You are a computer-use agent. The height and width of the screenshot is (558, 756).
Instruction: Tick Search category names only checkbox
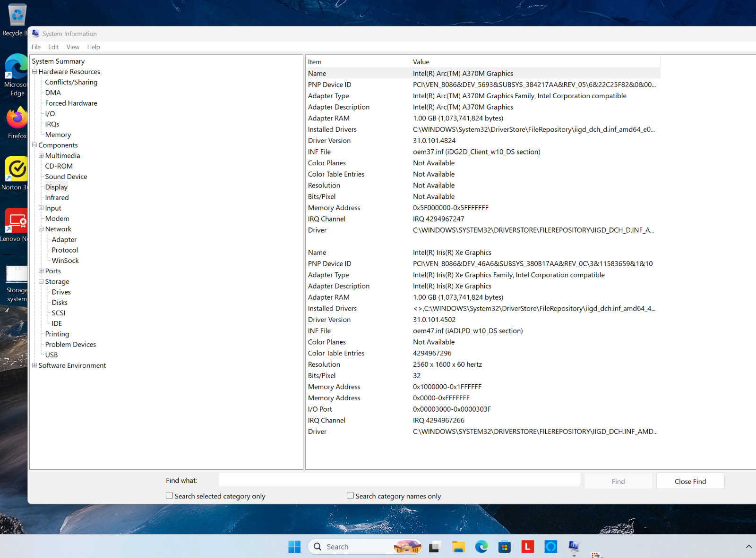tap(350, 496)
